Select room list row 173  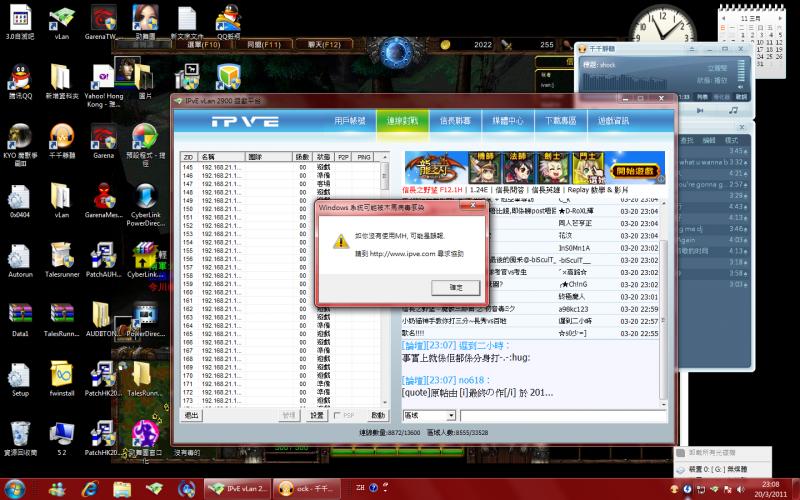pos(281,401)
